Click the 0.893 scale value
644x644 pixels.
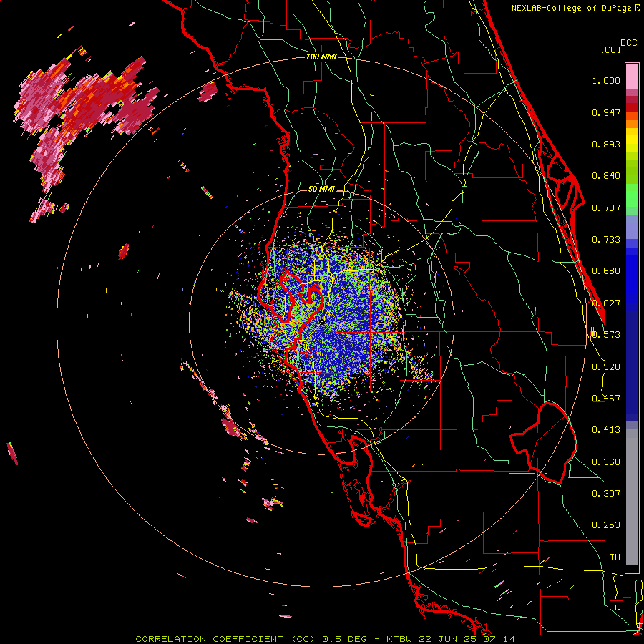[606, 144]
